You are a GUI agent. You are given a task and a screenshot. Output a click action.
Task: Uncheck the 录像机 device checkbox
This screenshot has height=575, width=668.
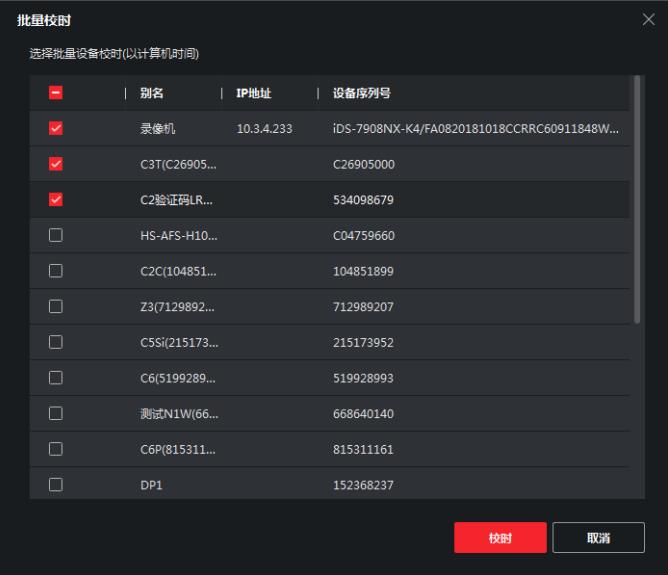click(55, 129)
